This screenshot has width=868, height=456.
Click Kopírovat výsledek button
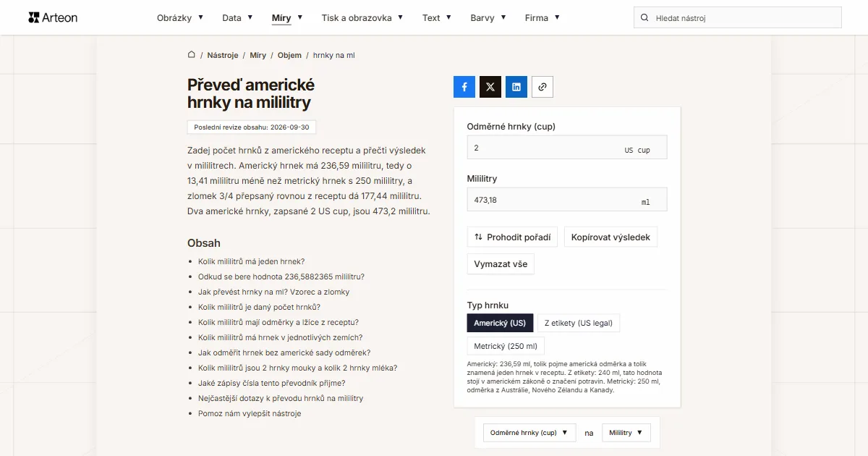coord(610,237)
